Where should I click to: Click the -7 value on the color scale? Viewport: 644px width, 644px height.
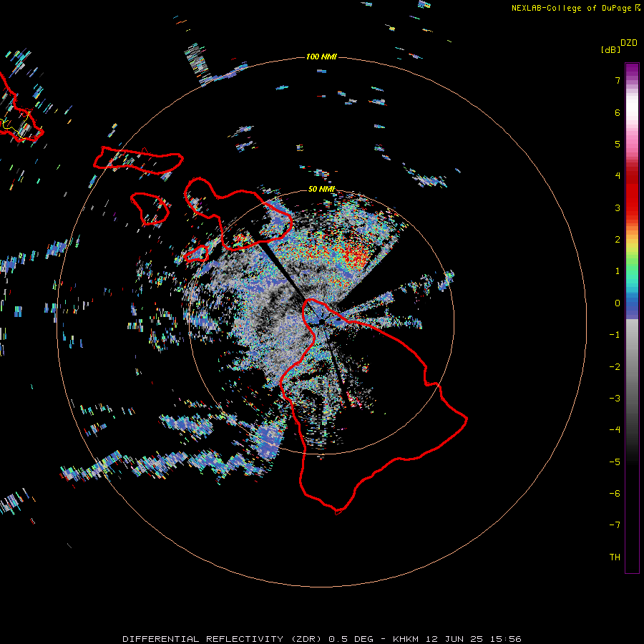coord(615,525)
